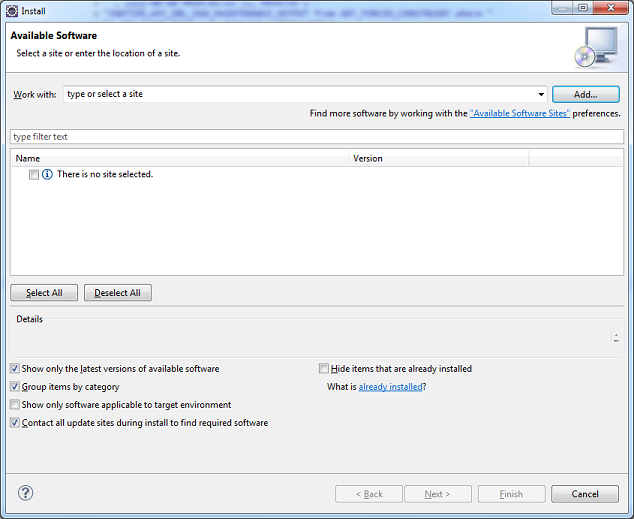Enable 'Show only software applicable to target environment'
This screenshot has height=519, width=634.
click(x=15, y=404)
